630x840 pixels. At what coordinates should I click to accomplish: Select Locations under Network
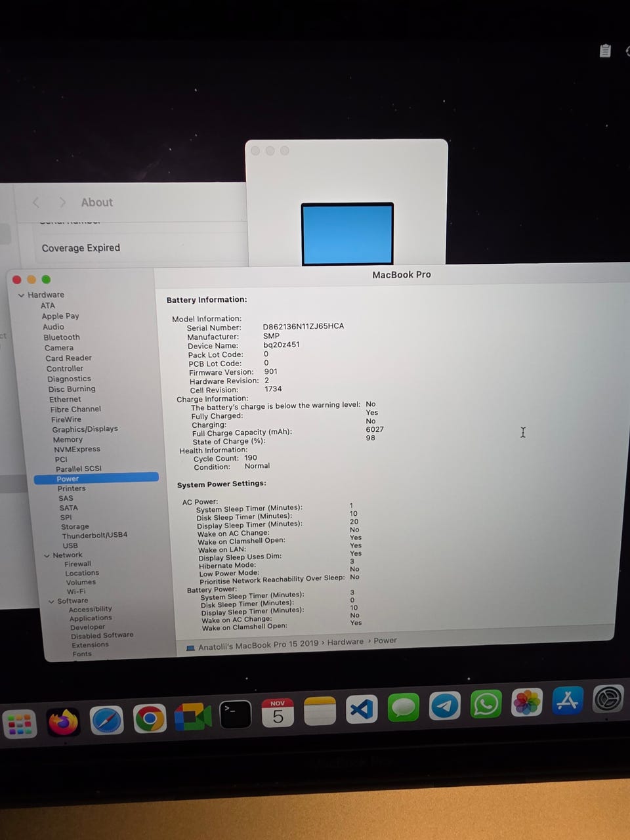(82, 574)
